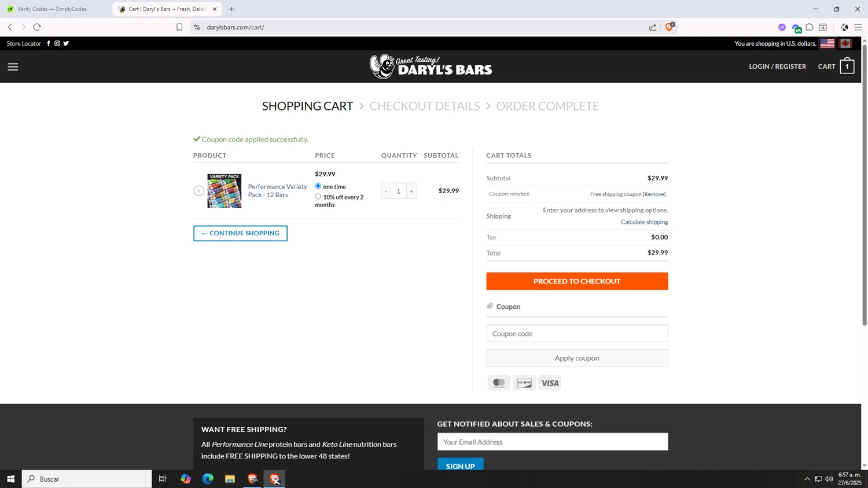Open Copilot from taskbar
This screenshot has height=488, width=868.
pos(185,479)
